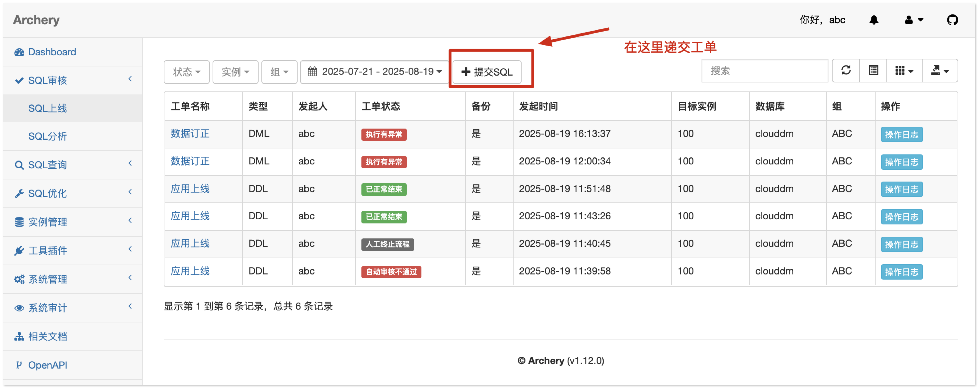Click the calendar date range picker
This screenshot has width=980, height=390.
374,72
